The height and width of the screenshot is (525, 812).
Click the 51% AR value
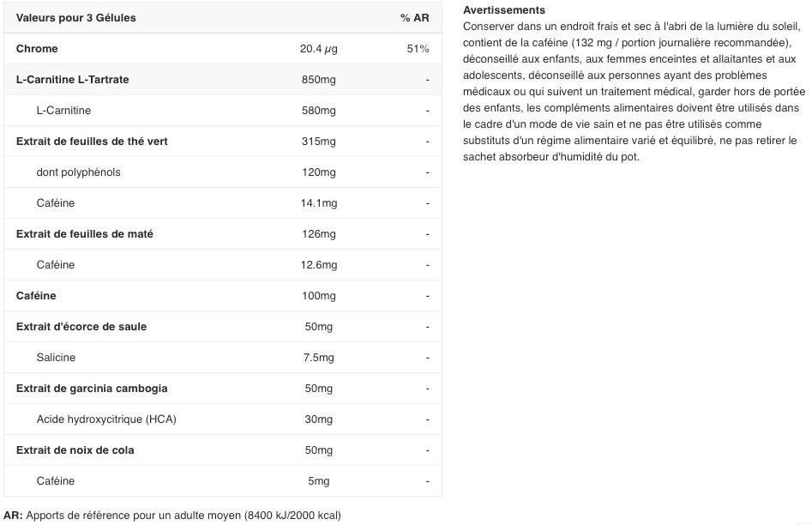click(418, 49)
